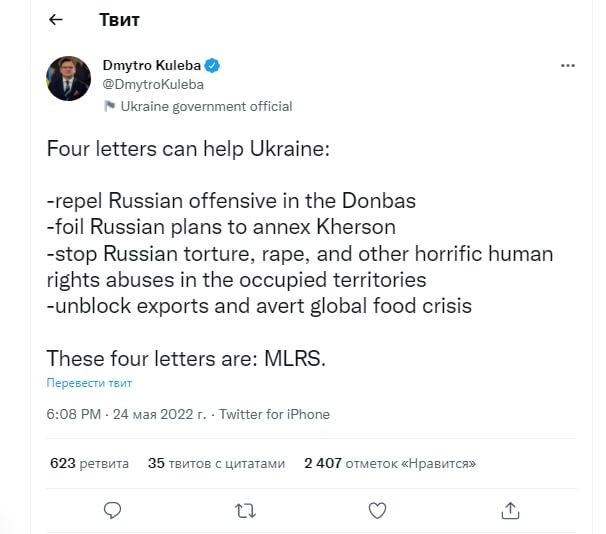Like the tweet with heart icon
The width and height of the screenshot is (606, 534).
(x=377, y=510)
